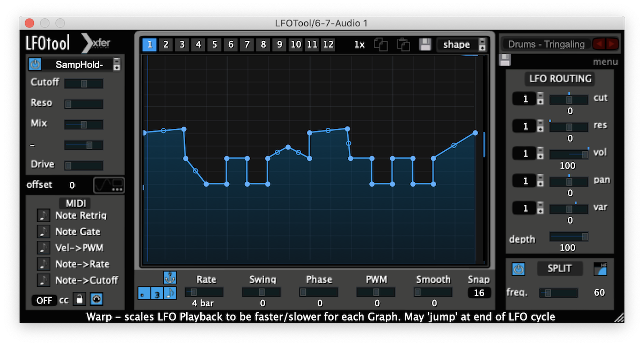Adjust the Phase slider

tap(319, 292)
